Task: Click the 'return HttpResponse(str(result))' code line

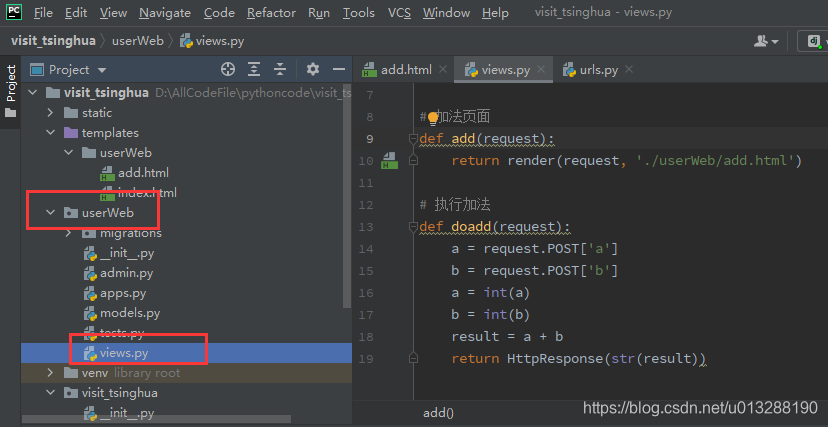Action: click(579, 359)
